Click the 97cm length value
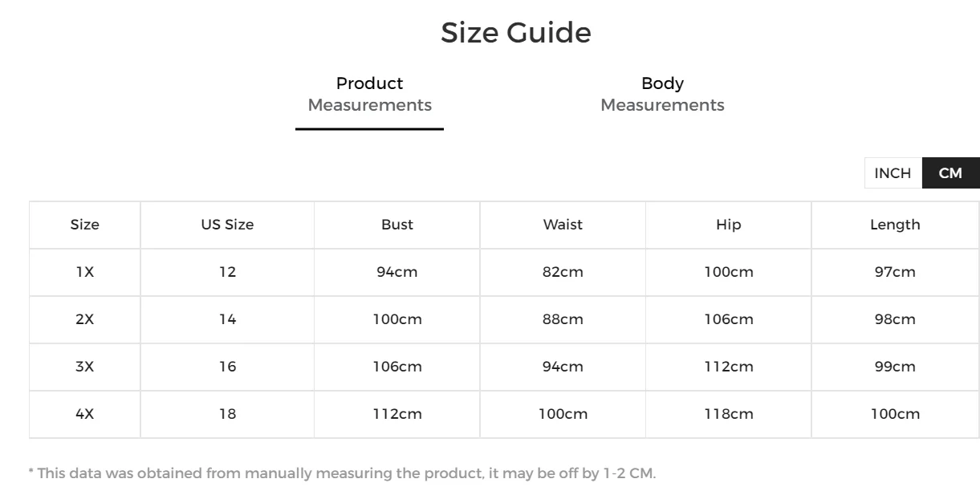Image resolution: width=980 pixels, height=487 pixels. (895, 272)
